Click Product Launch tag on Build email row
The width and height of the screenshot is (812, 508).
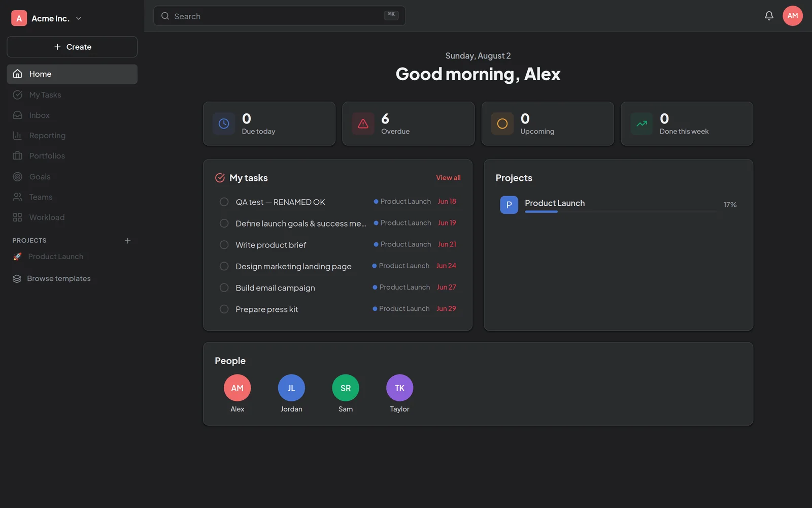(x=401, y=288)
